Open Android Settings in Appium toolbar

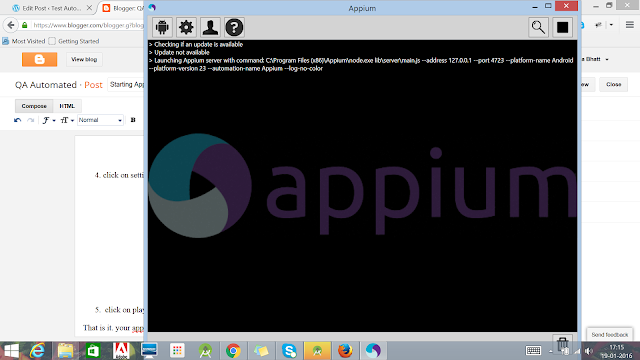(162, 27)
